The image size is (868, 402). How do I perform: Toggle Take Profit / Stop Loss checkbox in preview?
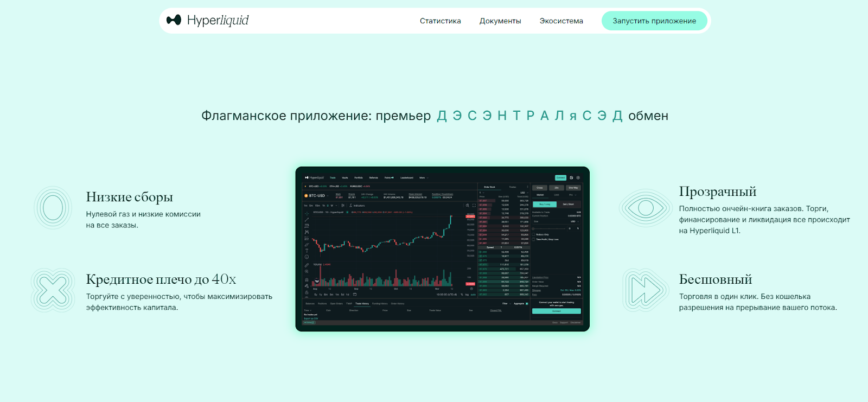click(533, 239)
